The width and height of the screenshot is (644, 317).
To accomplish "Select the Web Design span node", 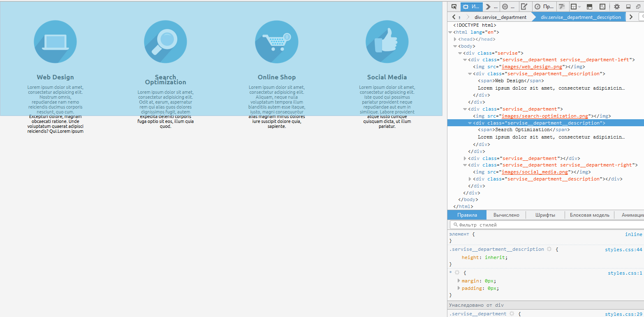I will [511, 81].
